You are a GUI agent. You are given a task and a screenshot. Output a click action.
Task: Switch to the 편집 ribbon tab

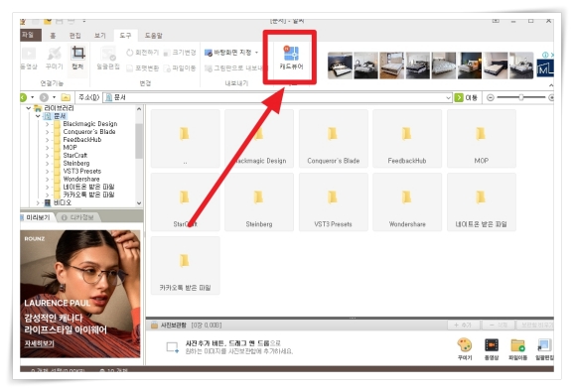pyautogui.click(x=75, y=35)
